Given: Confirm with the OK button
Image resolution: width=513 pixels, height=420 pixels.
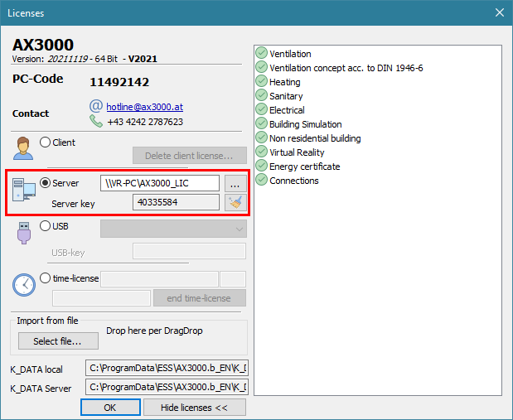Looking at the screenshot, I should [110, 408].
